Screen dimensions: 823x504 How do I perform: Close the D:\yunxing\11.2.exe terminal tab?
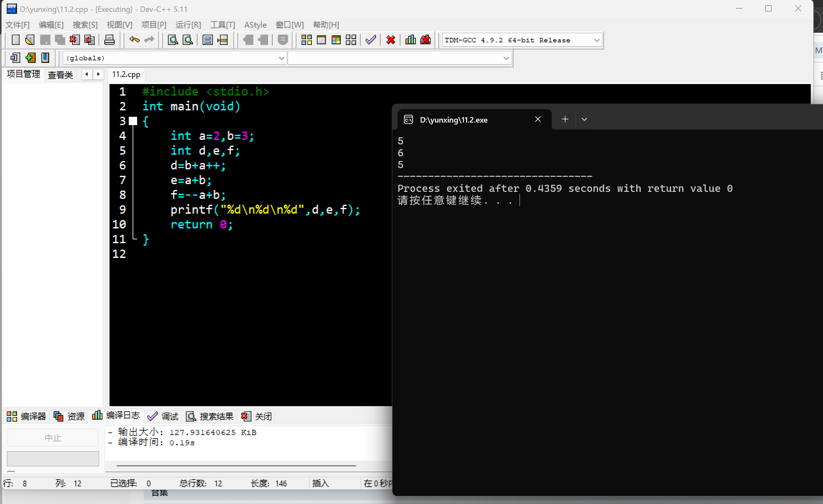point(538,119)
